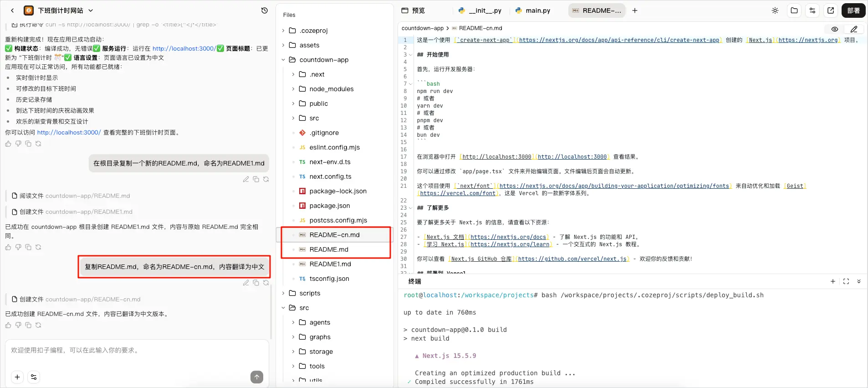Switch to the __init__.py tab
Screen dimensions: 868x388
click(480, 10)
